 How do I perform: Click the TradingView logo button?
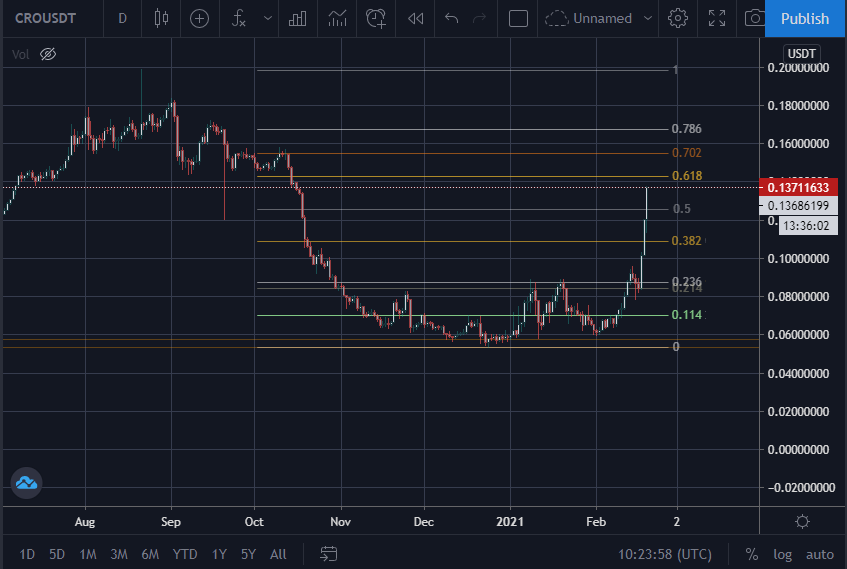point(26,483)
